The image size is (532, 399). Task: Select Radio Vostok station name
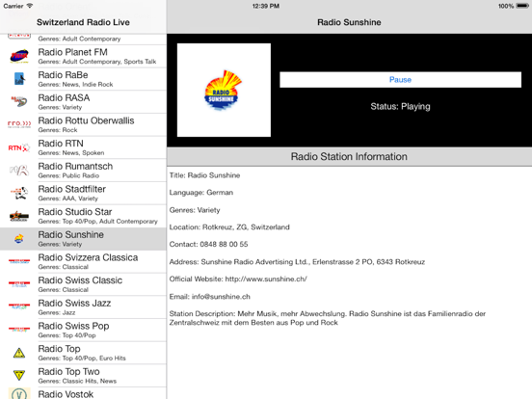point(66,394)
